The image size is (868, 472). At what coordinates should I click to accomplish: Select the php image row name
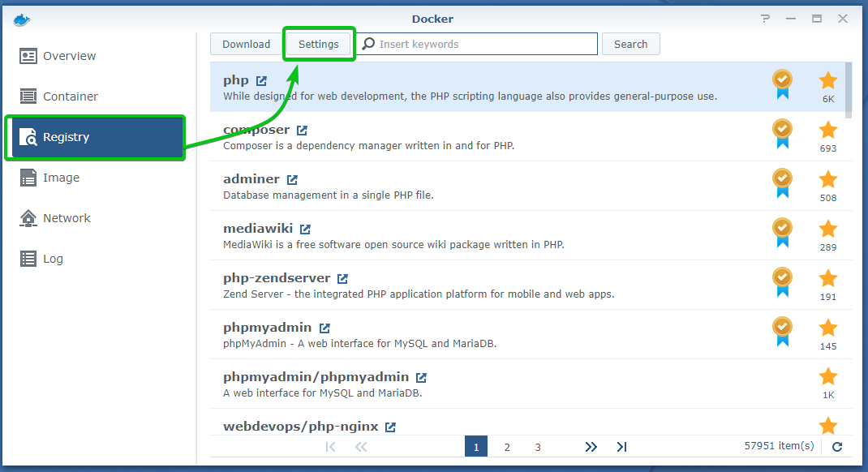pos(236,81)
